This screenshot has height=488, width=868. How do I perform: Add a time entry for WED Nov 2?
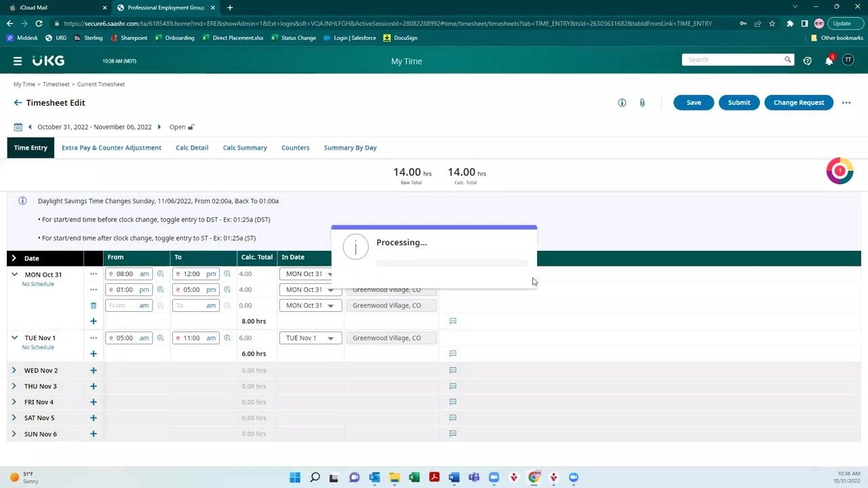point(94,371)
